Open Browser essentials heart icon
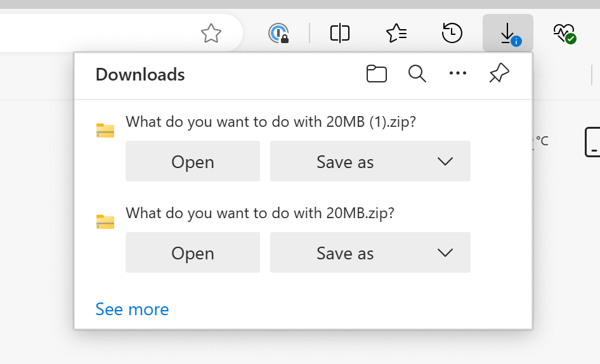The width and height of the screenshot is (600, 364). point(564,34)
